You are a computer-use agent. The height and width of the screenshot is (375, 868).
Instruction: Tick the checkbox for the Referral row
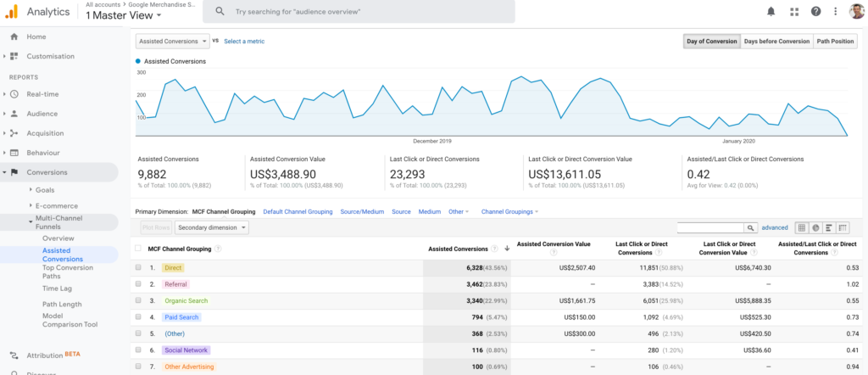pos(138,284)
